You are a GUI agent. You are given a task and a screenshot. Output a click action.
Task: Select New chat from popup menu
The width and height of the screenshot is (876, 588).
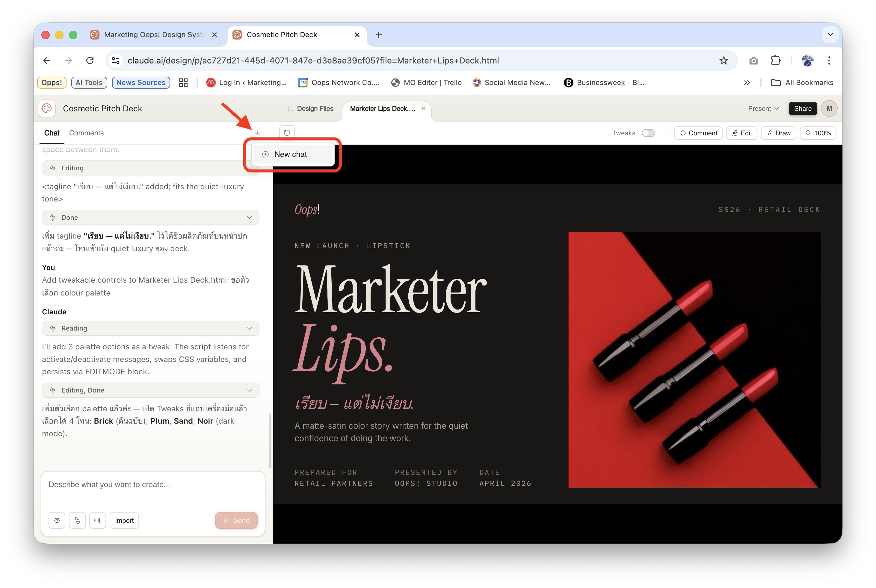(x=291, y=154)
